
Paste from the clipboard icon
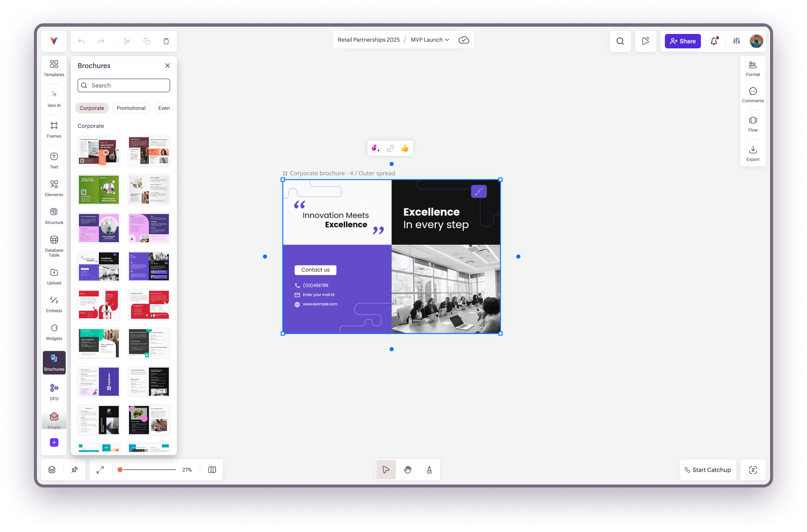pos(166,41)
